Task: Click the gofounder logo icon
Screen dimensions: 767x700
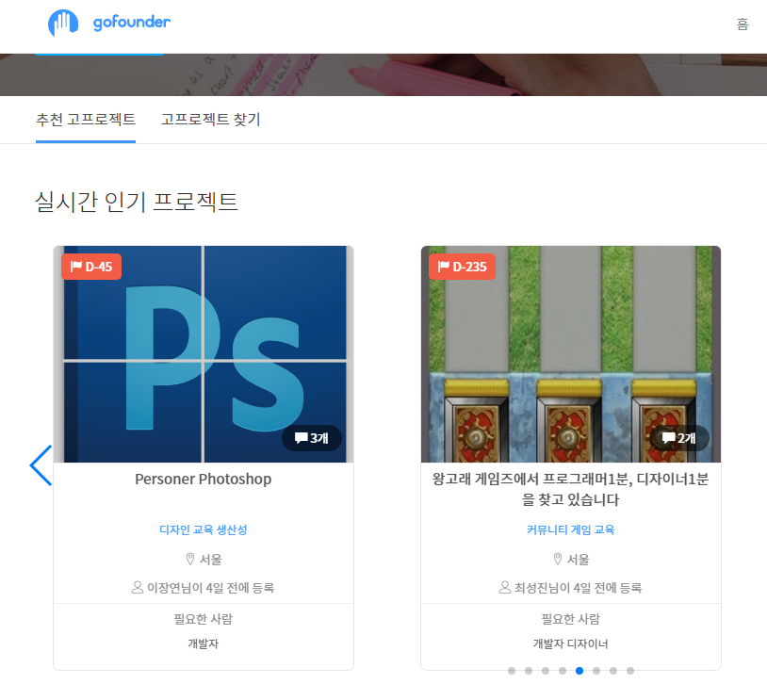Action: point(64,24)
